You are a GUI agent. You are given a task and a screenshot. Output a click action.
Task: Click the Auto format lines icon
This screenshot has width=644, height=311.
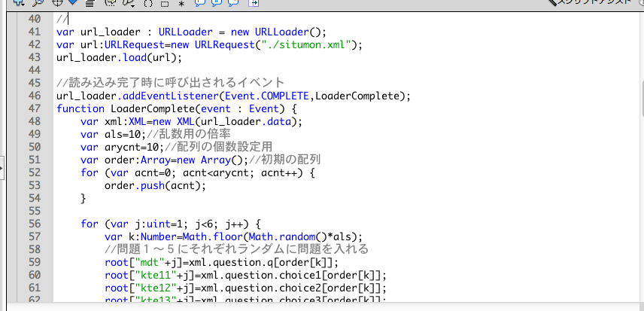(90, 3)
